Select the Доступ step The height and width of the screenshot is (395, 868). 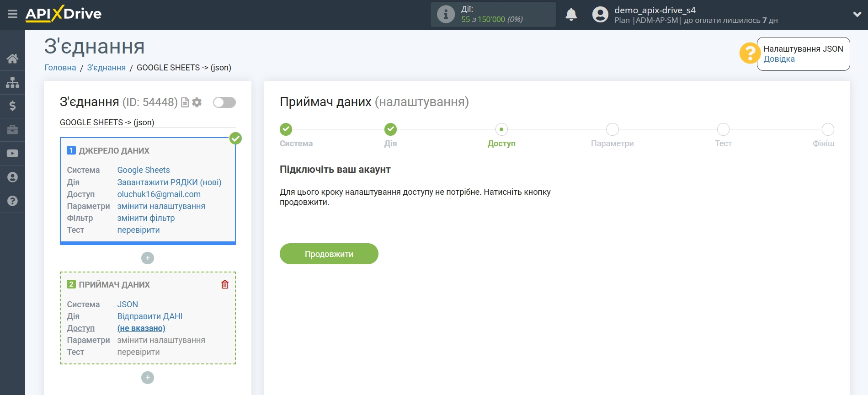(x=501, y=129)
